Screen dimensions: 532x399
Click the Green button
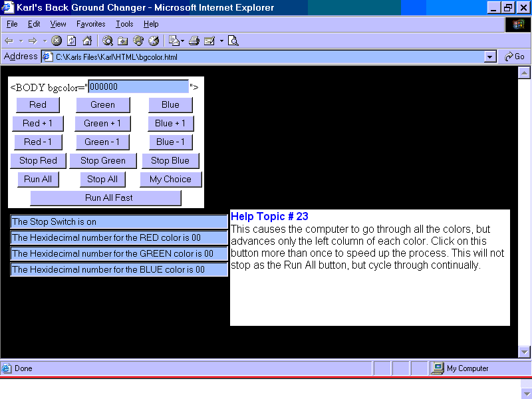click(x=103, y=105)
